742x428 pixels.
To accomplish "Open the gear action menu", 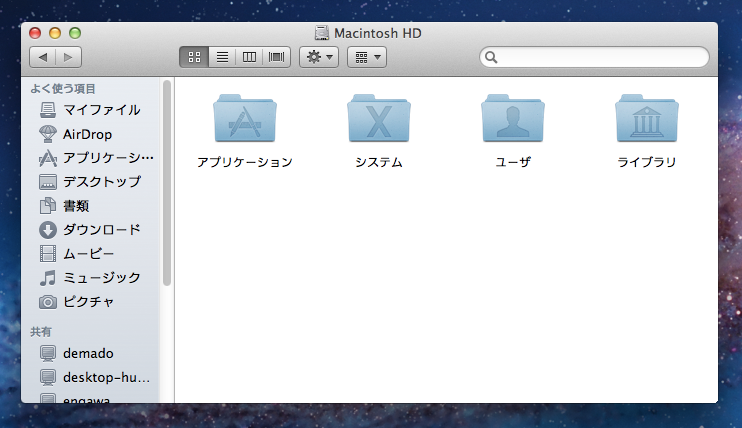I will coord(319,57).
